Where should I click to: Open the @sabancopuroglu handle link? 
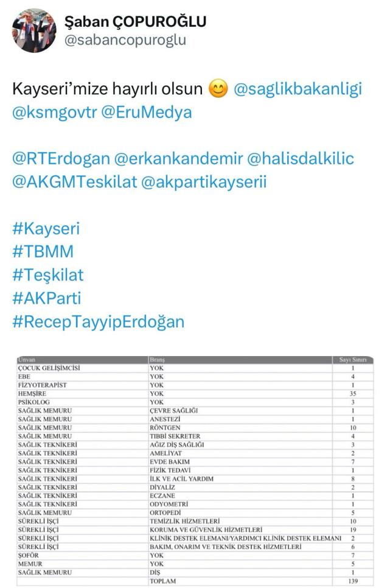pos(125,40)
